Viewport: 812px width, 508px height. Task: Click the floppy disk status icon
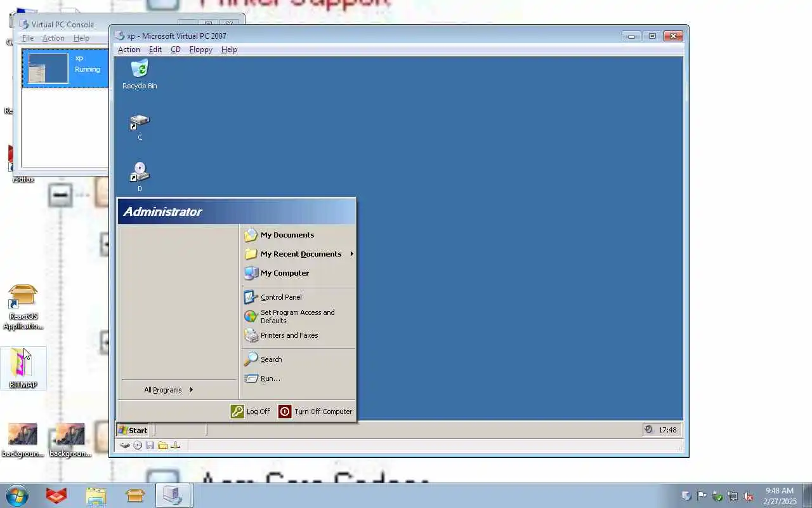coord(150,445)
